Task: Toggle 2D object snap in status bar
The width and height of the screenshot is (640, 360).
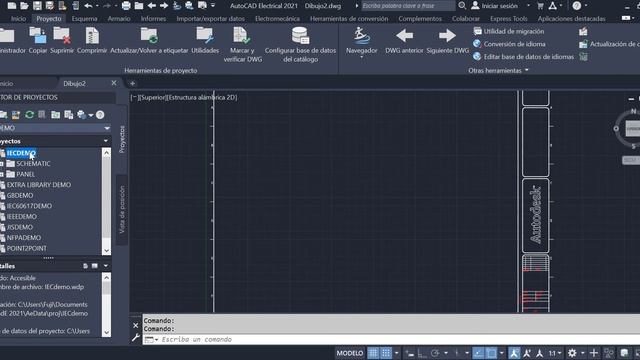Action: (491, 353)
